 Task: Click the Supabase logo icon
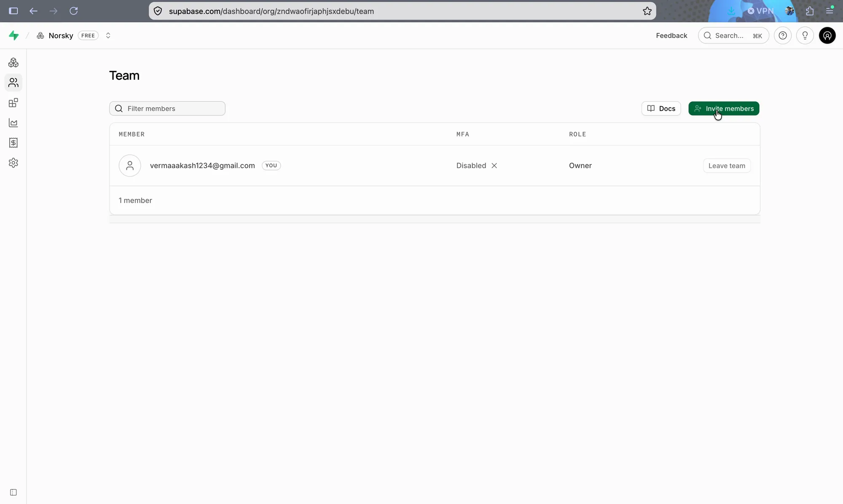point(14,36)
